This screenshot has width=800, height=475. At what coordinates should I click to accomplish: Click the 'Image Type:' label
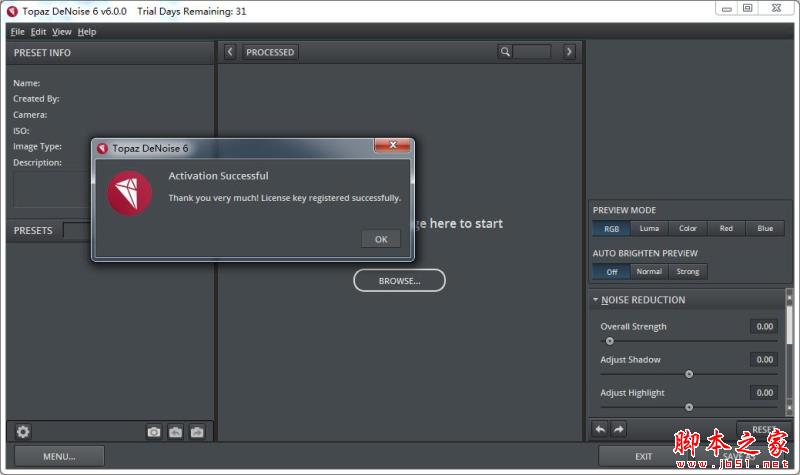37,146
